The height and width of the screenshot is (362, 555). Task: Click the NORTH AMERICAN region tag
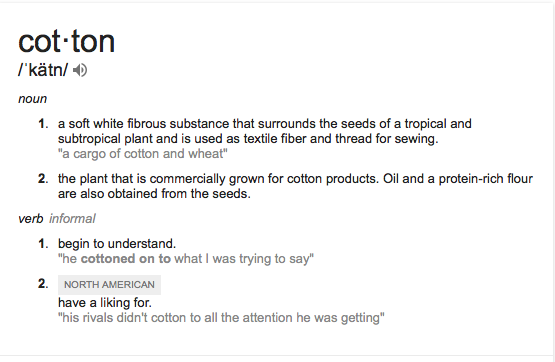pos(109,285)
